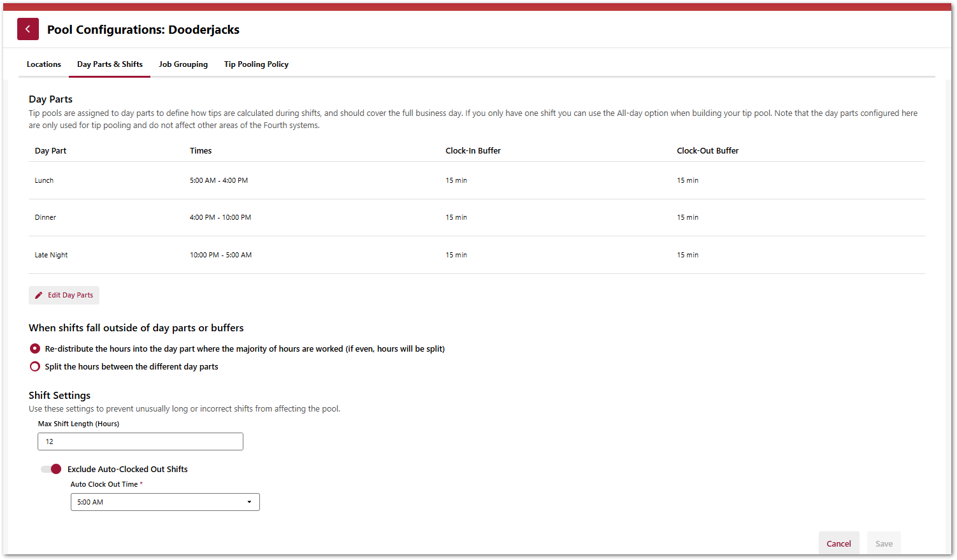The height and width of the screenshot is (560, 957).
Task: Go back using the red arrow button
Action: point(28,29)
